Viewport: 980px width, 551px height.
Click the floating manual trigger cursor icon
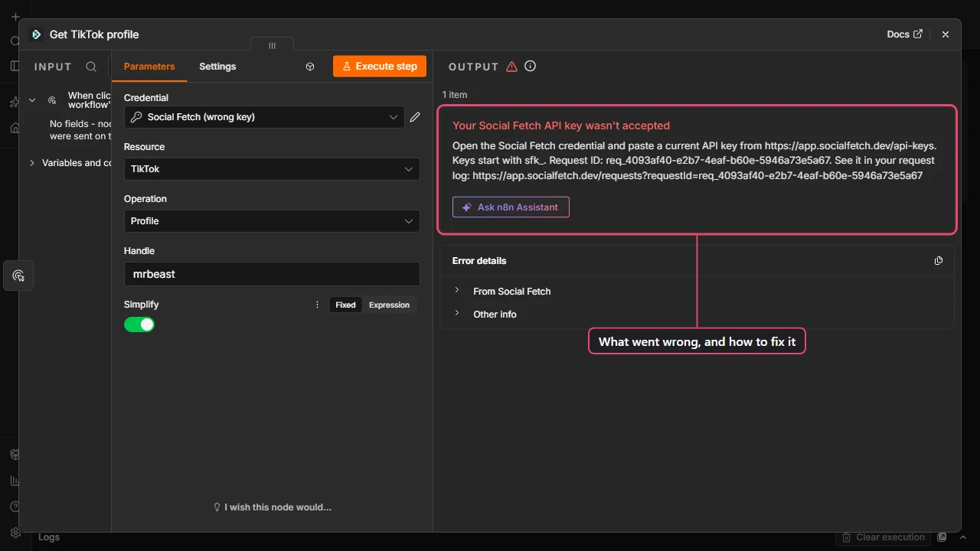coord(18,275)
